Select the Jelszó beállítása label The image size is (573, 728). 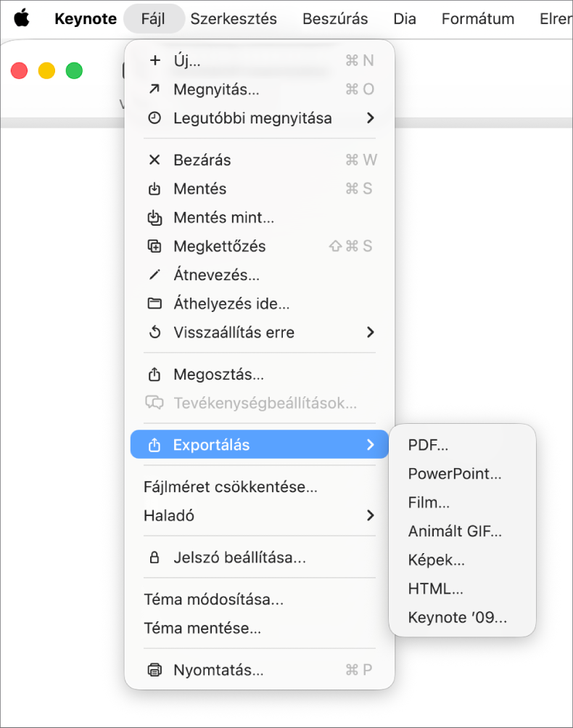pos(239,557)
